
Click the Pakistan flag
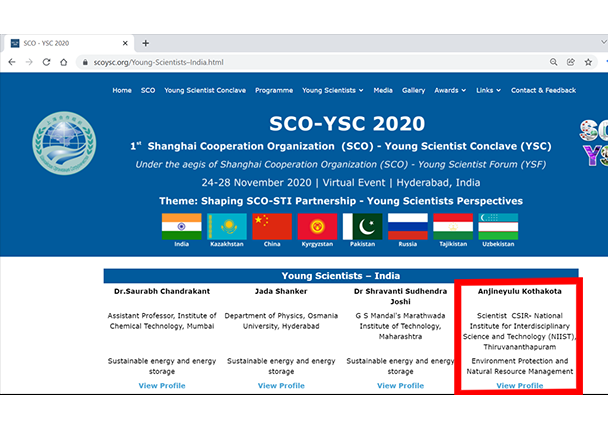363,226
